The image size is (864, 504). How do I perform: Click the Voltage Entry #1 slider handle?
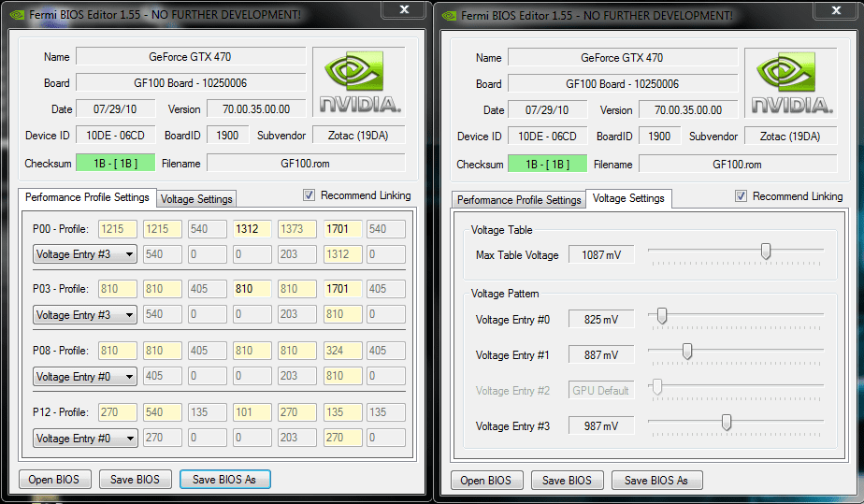[687, 351]
